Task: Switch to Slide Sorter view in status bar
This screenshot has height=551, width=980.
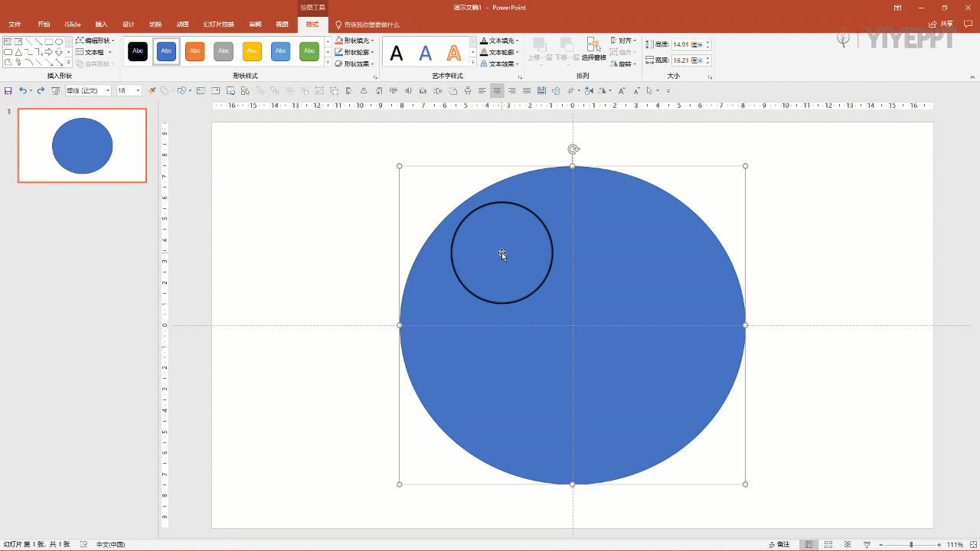Action: click(x=828, y=544)
